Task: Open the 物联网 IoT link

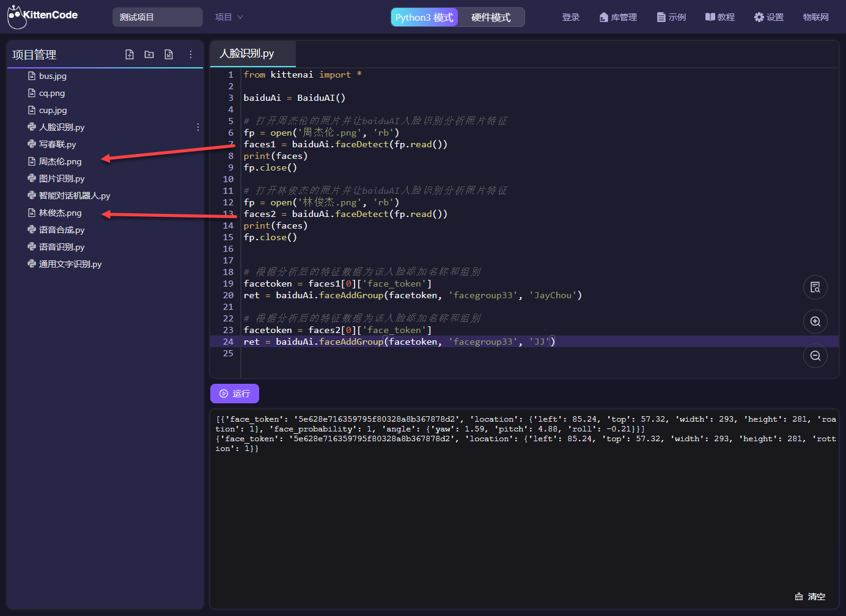Action: tap(816, 17)
